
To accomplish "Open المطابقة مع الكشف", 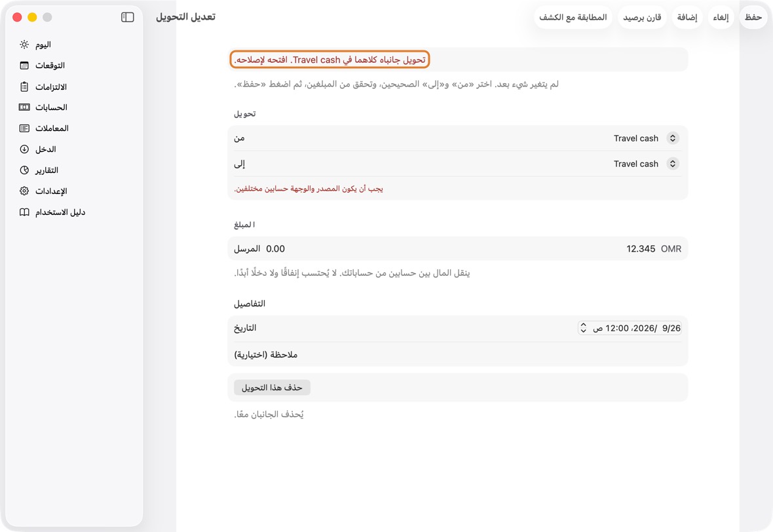I will click(x=573, y=17).
